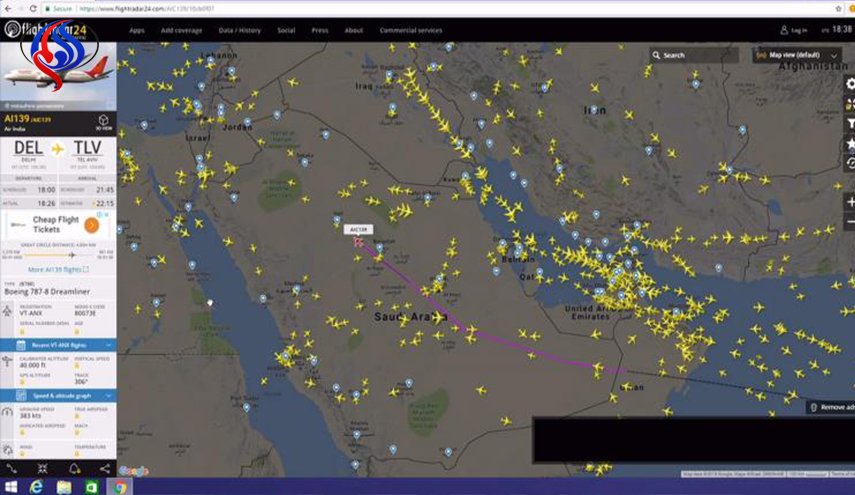Expand the Speed & altitude graph section

coord(58,395)
